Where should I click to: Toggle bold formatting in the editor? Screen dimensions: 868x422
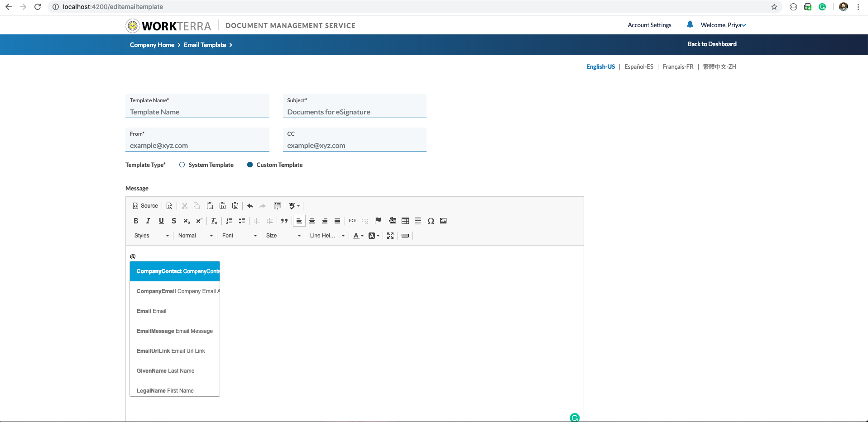[136, 221]
